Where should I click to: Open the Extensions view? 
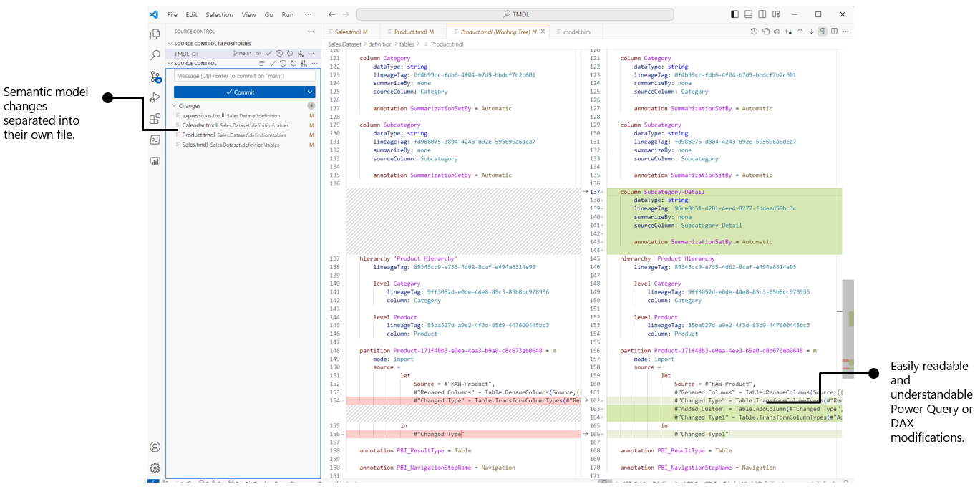tap(155, 119)
